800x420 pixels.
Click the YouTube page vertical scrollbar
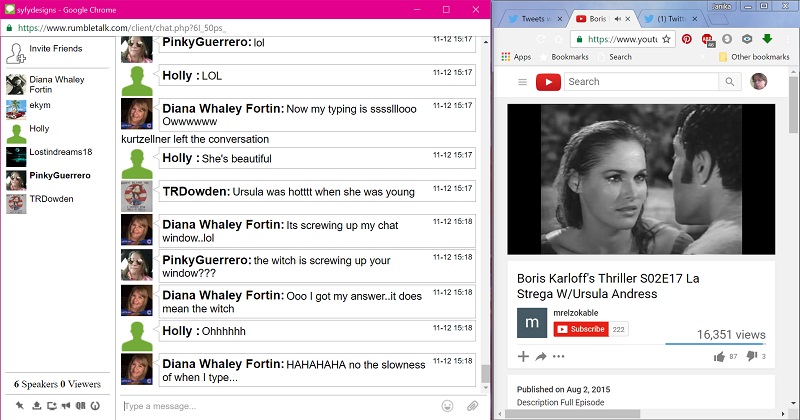(793, 105)
